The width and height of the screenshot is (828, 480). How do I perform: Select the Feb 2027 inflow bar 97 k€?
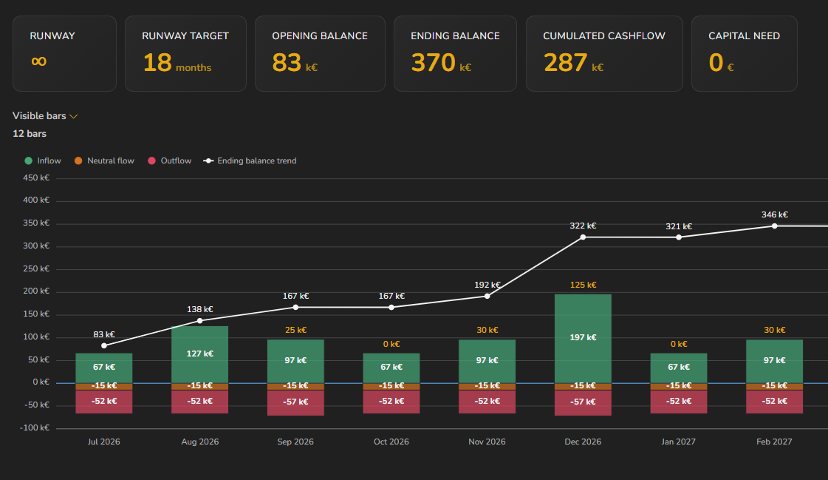[774, 361]
